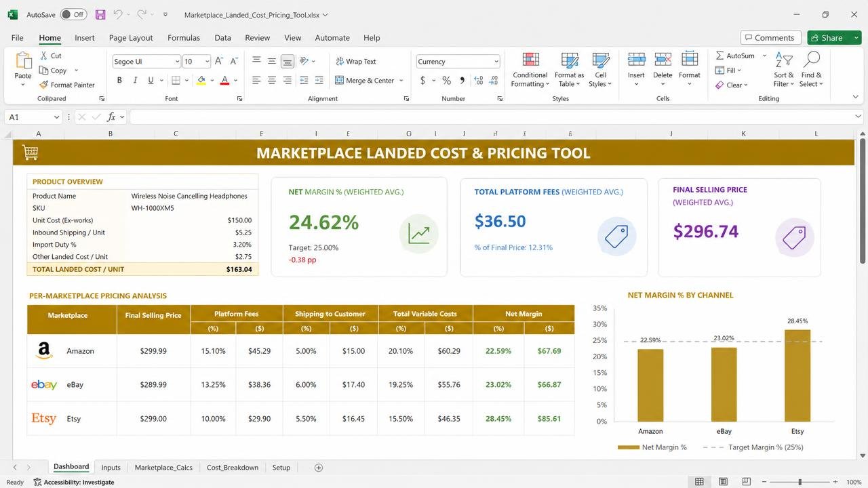Expand the Name Box dropdown arrow
The height and width of the screenshot is (488, 868).
58,117
